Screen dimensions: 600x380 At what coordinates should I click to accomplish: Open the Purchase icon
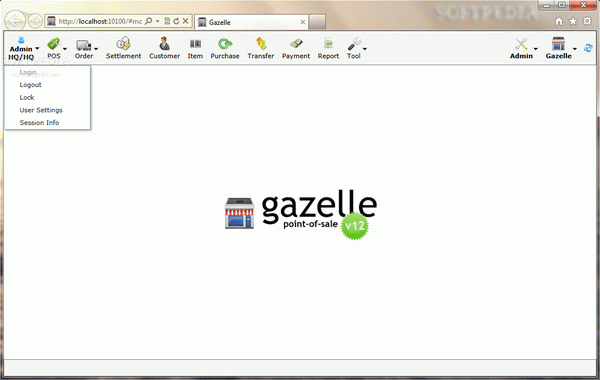[x=225, y=44]
